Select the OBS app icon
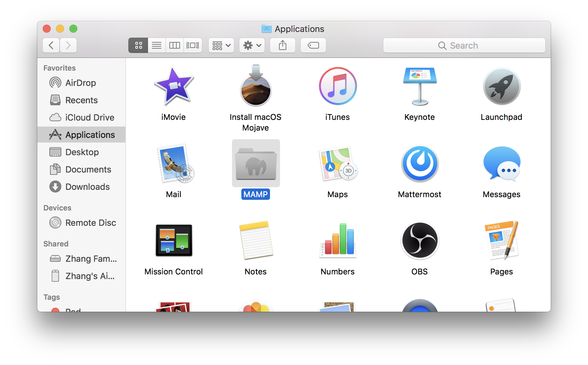The image size is (588, 365). click(x=420, y=241)
